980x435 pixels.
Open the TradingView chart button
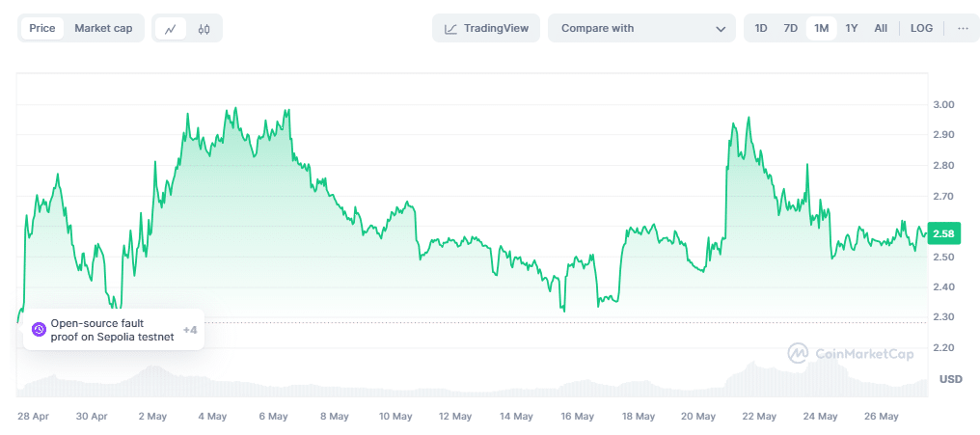[x=486, y=29]
